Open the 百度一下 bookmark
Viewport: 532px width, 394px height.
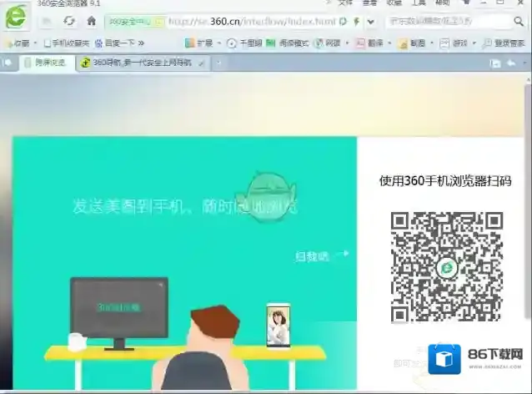point(115,43)
